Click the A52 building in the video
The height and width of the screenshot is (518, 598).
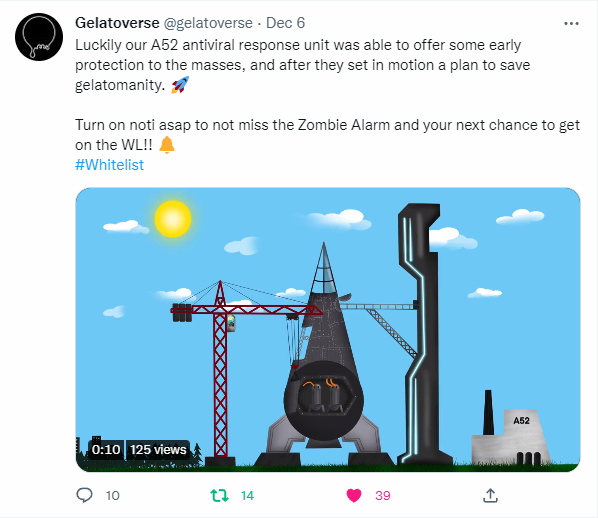tap(511, 437)
